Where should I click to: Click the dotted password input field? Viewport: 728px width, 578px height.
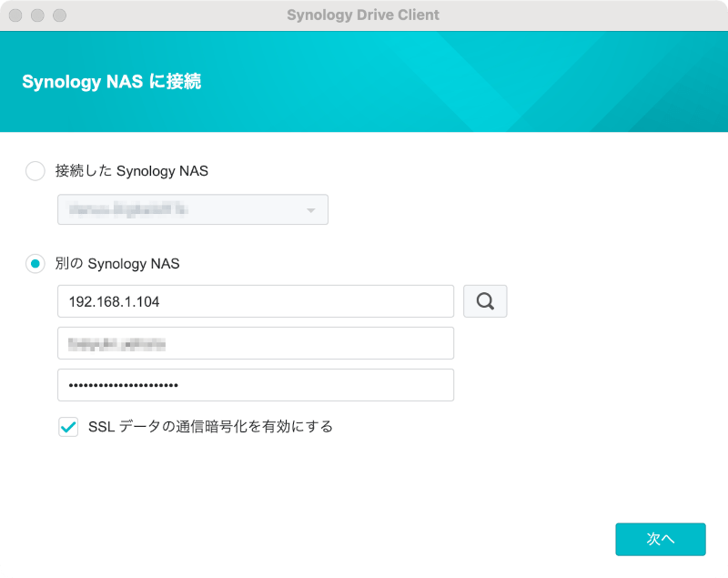pyautogui.click(x=256, y=385)
